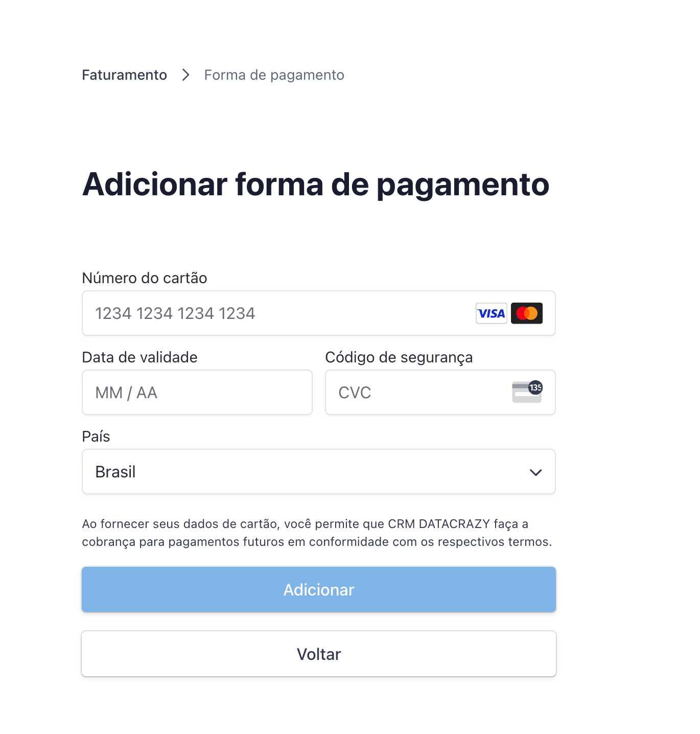Screen dimensions: 700x734
Task: Click the CVC card hint icon
Action: 527,392
